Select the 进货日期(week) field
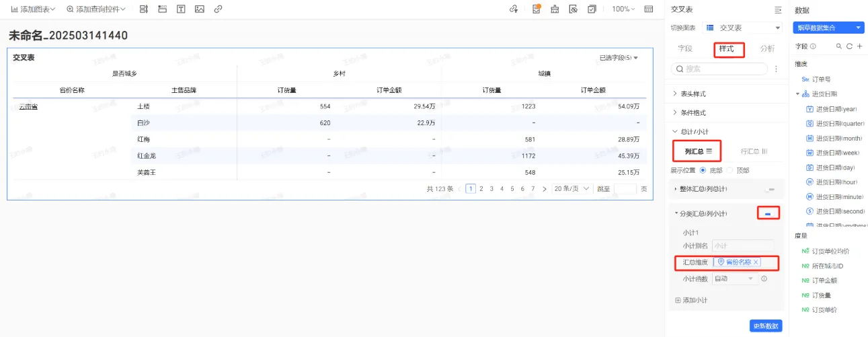Viewport: 868px width, 337px height. point(832,153)
